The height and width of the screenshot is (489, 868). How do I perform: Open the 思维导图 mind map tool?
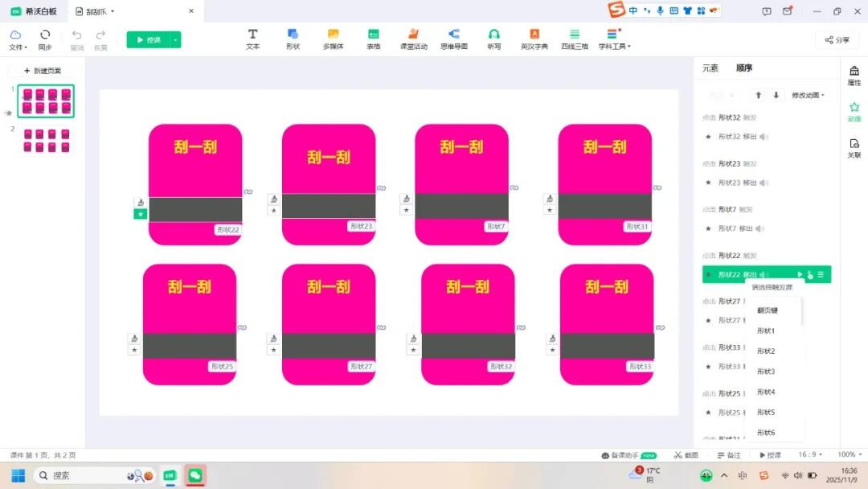coord(453,39)
